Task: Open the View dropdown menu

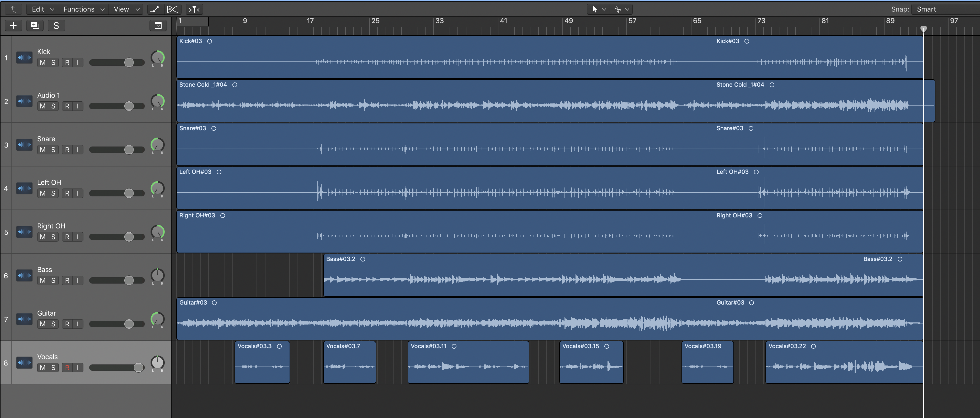Action: pyautogui.click(x=126, y=9)
